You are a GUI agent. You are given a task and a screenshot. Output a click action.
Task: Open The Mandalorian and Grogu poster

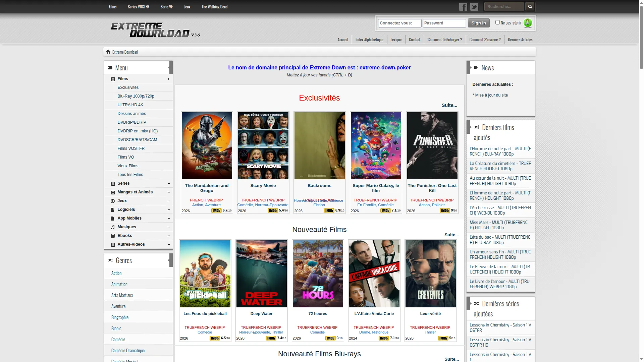(x=207, y=146)
